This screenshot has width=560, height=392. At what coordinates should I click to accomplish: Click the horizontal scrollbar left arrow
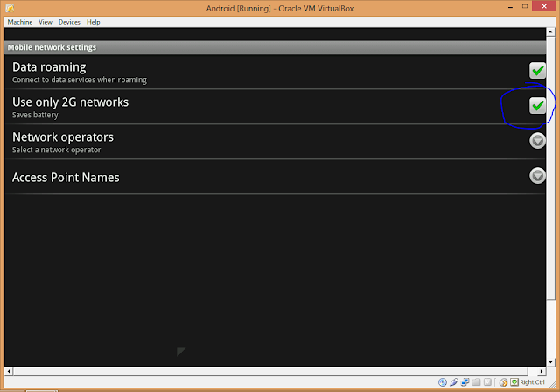9,371
